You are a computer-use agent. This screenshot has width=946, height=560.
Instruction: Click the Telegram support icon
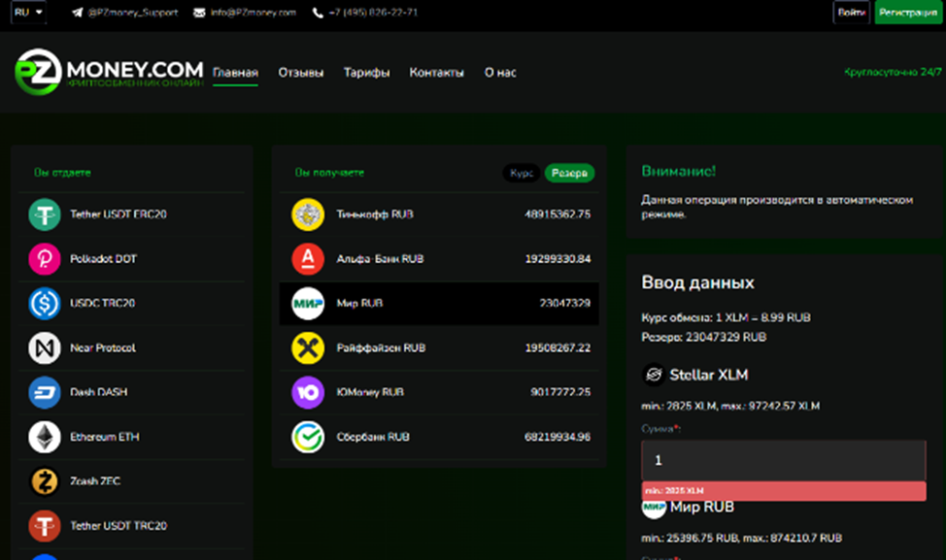click(x=77, y=13)
